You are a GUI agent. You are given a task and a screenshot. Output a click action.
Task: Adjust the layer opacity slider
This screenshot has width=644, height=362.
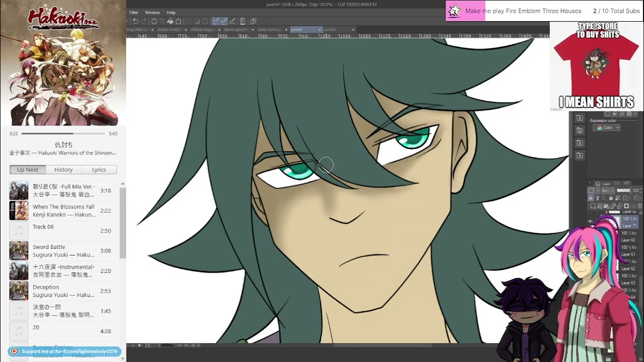pos(623,191)
